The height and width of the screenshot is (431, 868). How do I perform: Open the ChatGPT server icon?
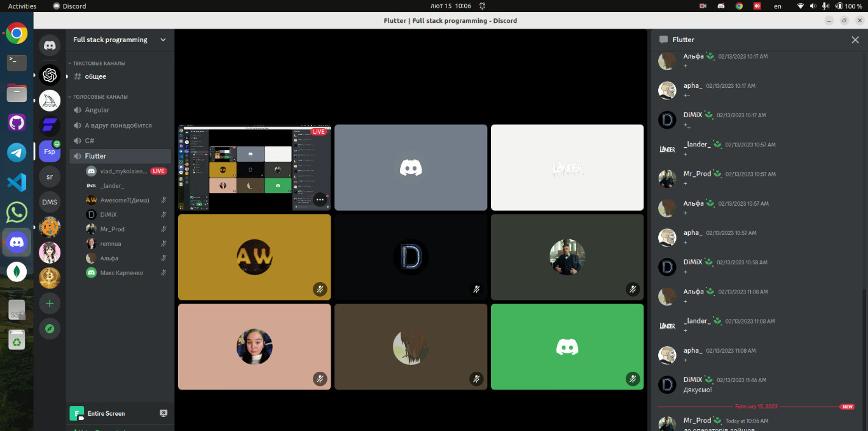[x=50, y=75]
